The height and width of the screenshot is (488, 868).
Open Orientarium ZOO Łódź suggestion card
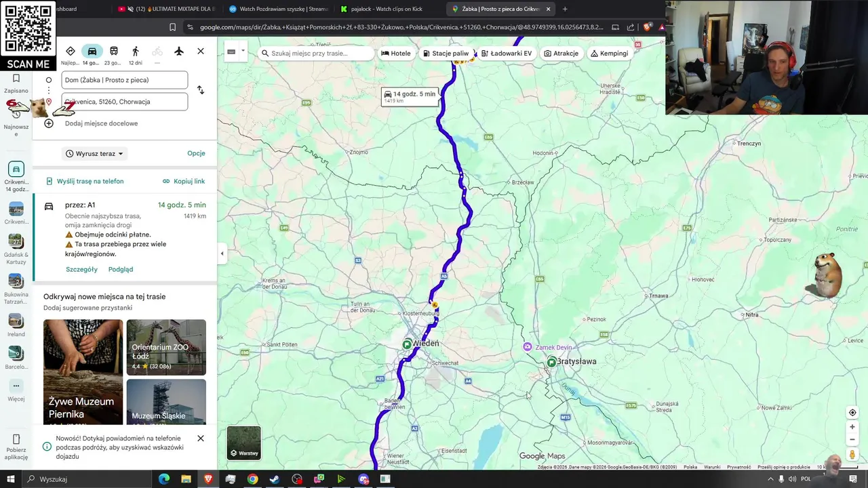pos(166,347)
